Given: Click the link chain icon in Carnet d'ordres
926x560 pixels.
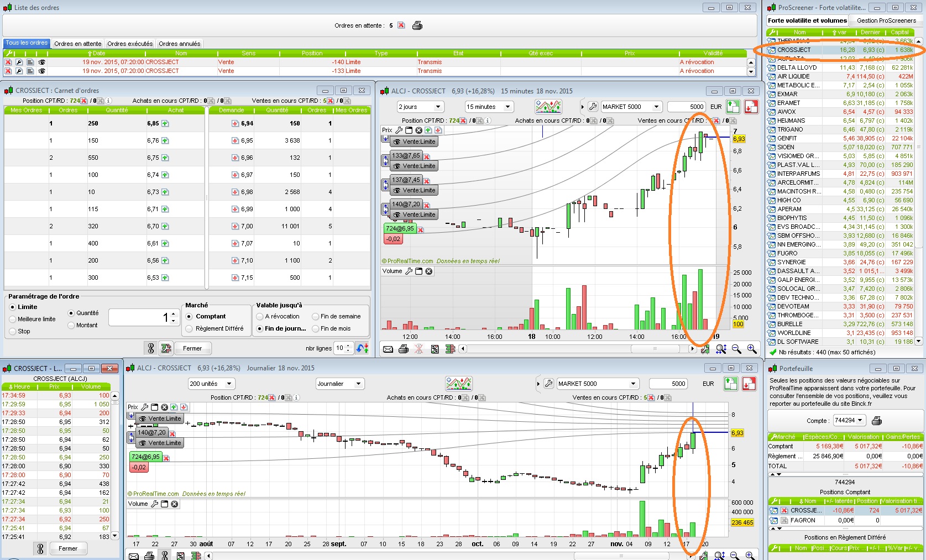Looking at the screenshot, I should click(150, 348).
